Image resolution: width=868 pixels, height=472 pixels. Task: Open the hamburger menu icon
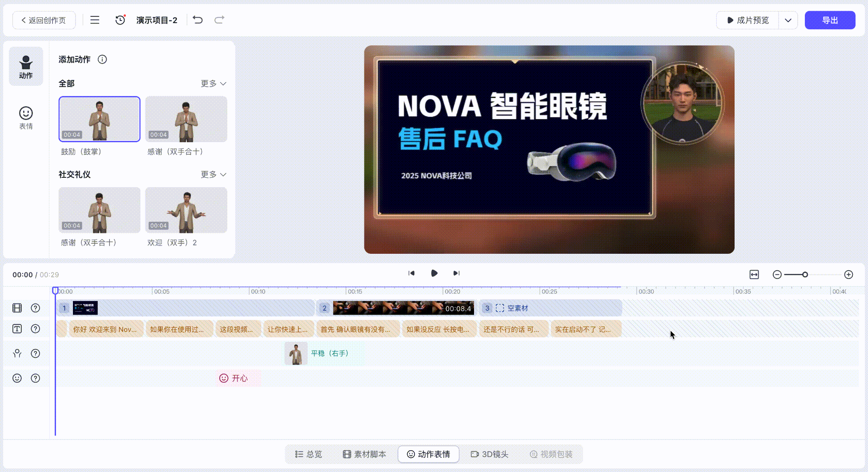(x=95, y=20)
